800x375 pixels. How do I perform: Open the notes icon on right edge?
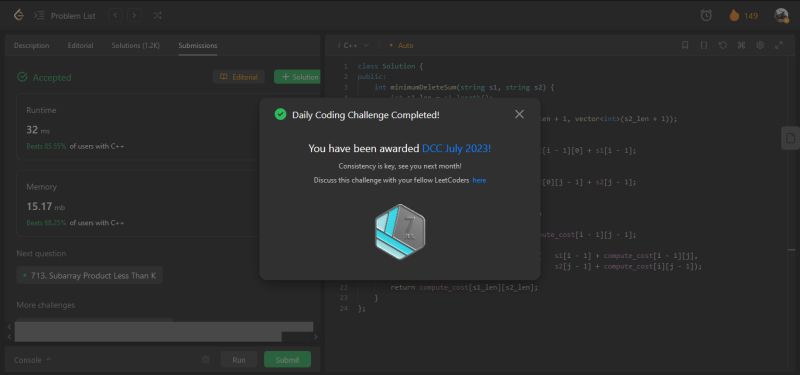pyautogui.click(x=790, y=138)
